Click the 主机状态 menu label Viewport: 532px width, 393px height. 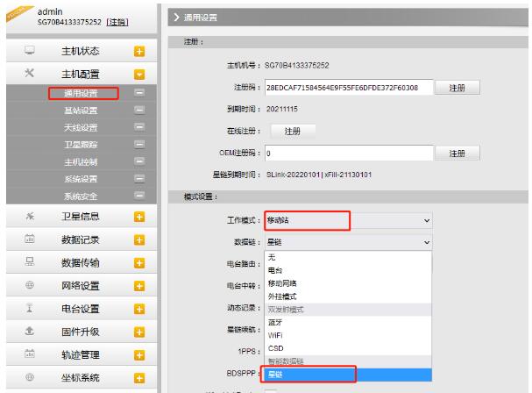tap(81, 51)
